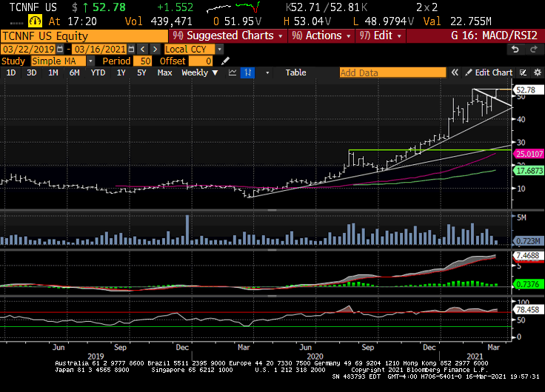Select the 6M range tab
The image size is (545, 392).
pyautogui.click(x=74, y=72)
